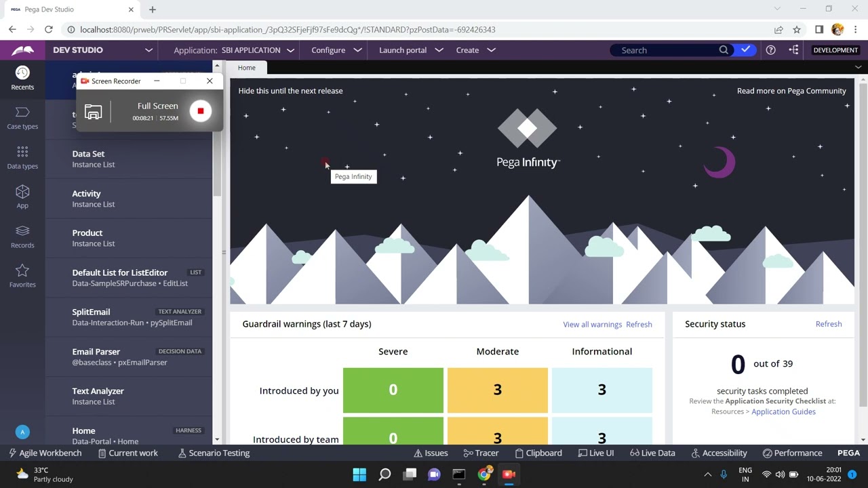
Task: Click View all warnings link
Action: (x=593, y=325)
